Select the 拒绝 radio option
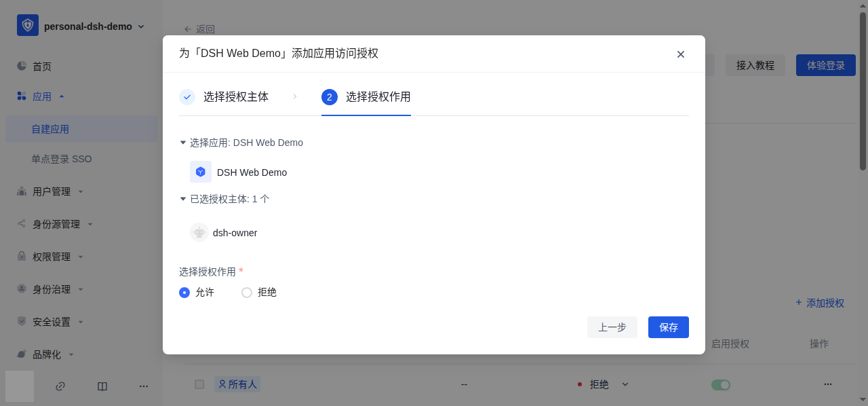This screenshot has height=406, width=868. pyautogui.click(x=247, y=293)
